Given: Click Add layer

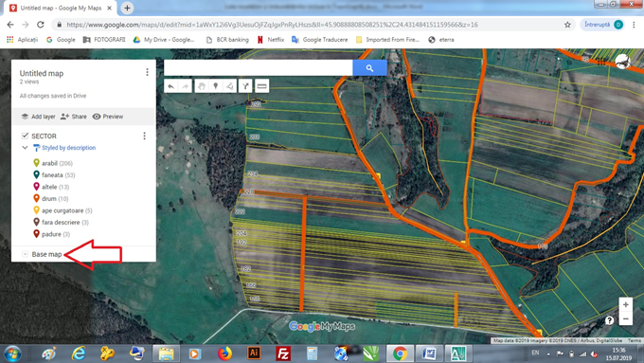Looking at the screenshot, I should (x=38, y=117).
